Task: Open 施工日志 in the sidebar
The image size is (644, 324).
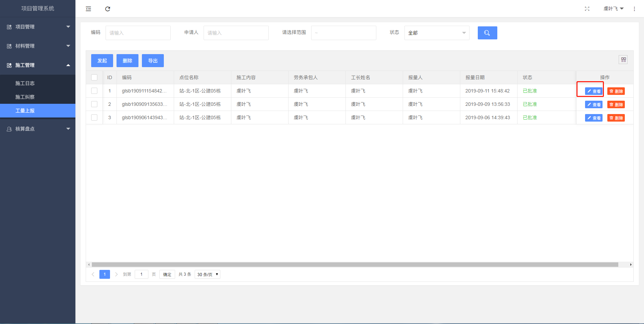Action: pos(38,83)
